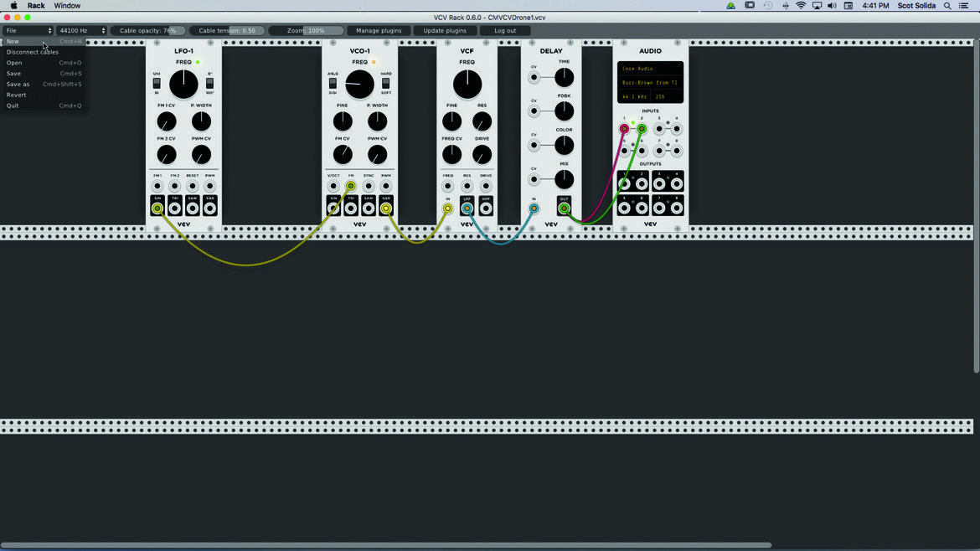Choose Save as from the File menu
Screen dimensions: 980x551
pyautogui.click(x=44, y=84)
